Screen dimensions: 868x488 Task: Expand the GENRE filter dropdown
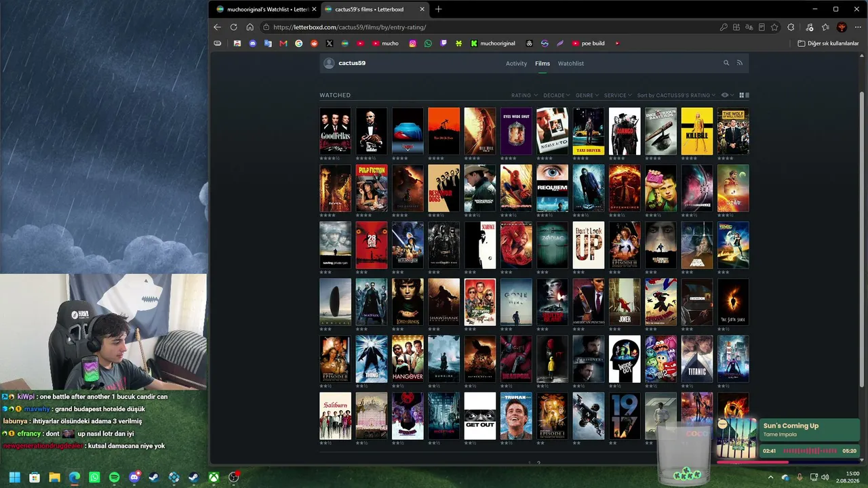(x=587, y=96)
